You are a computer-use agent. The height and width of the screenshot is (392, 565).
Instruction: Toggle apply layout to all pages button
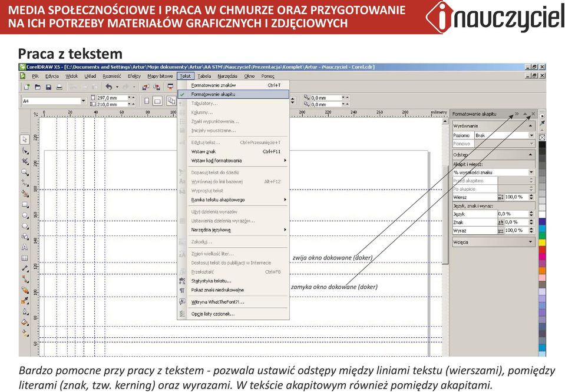(x=171, y=101)
